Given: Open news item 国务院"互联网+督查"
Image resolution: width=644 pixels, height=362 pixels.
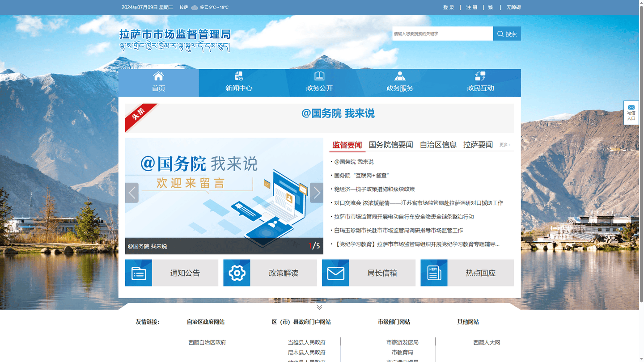Looking at the screenshot, I should [x=362, y=176].
